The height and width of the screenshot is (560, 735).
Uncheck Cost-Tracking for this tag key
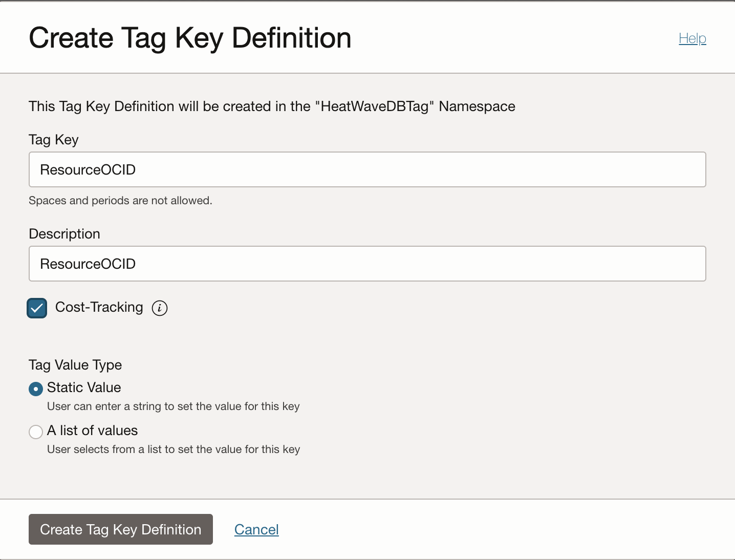36,308
